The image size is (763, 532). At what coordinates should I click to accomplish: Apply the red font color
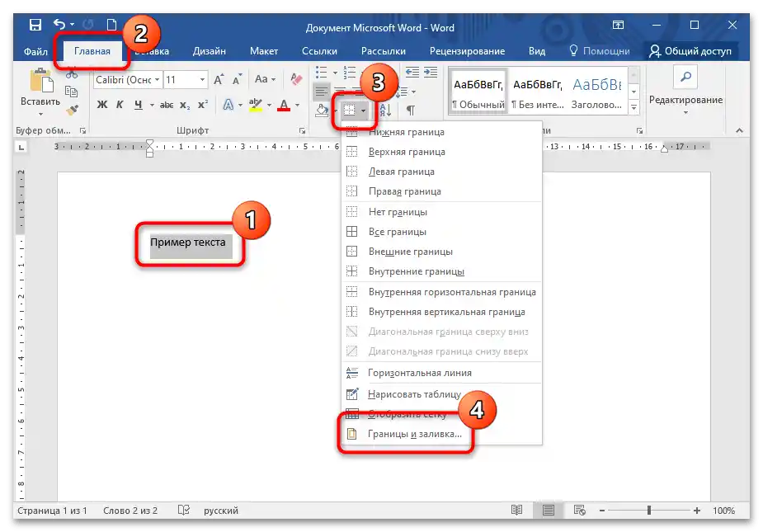285,105
